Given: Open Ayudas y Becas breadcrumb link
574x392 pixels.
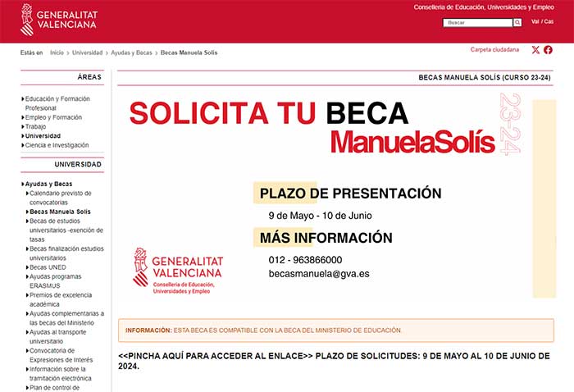Looking at the screenshot, I should [132, 52].
